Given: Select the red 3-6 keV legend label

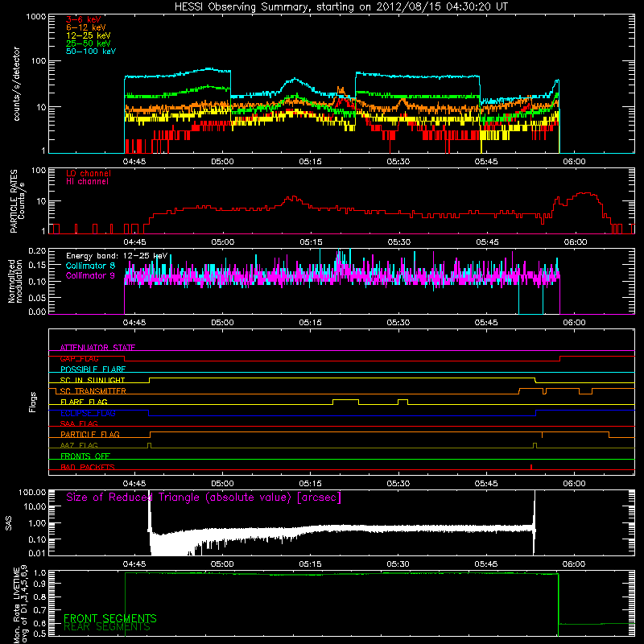Looking at the screenshot, I should 84,19.
